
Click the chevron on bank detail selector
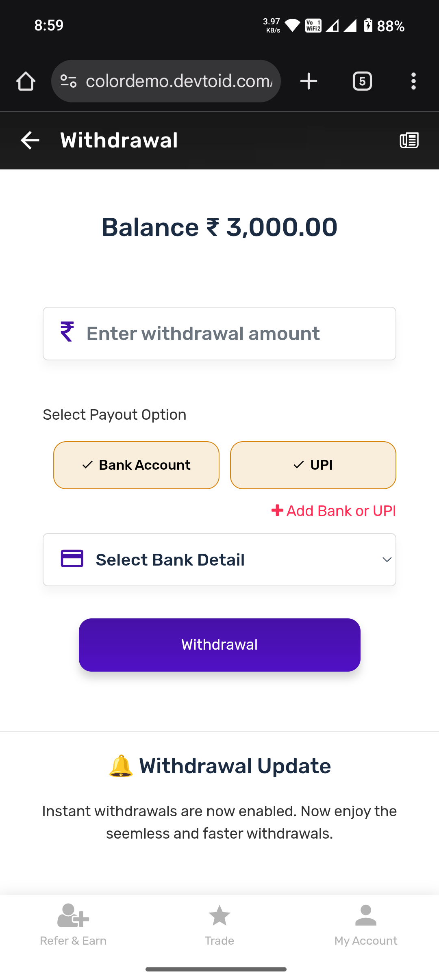pos(387,560)
